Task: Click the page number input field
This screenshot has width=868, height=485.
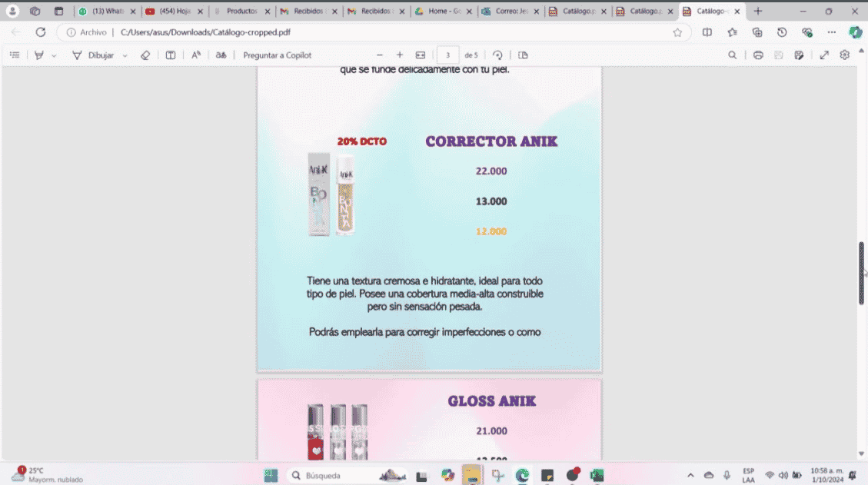Action: point(448,55)
